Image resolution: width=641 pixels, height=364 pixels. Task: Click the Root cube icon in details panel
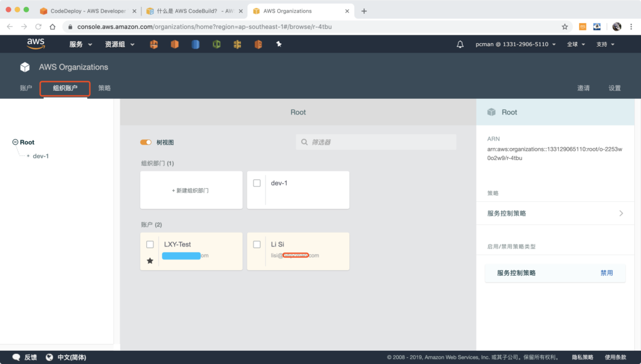click(491, 112)
